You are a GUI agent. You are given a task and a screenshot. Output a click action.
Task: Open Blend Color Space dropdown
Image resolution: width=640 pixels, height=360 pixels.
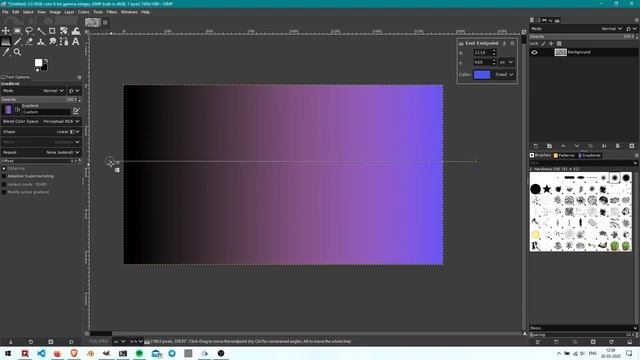(41, 122)
